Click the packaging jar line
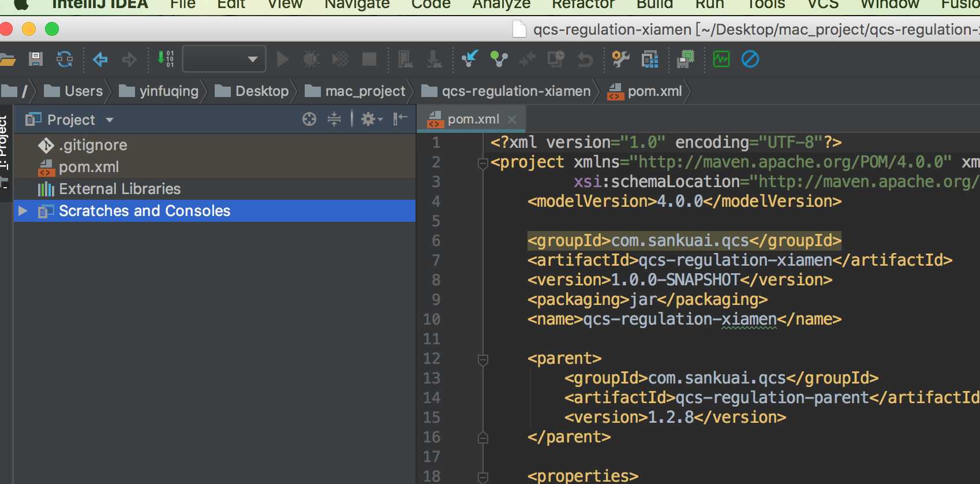The width and height of the screenshot is (980, 484). click(x=648, y=300)
